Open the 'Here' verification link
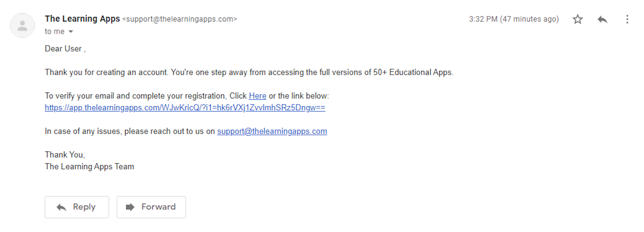The image size is (644, 232). tap(258, 96)
